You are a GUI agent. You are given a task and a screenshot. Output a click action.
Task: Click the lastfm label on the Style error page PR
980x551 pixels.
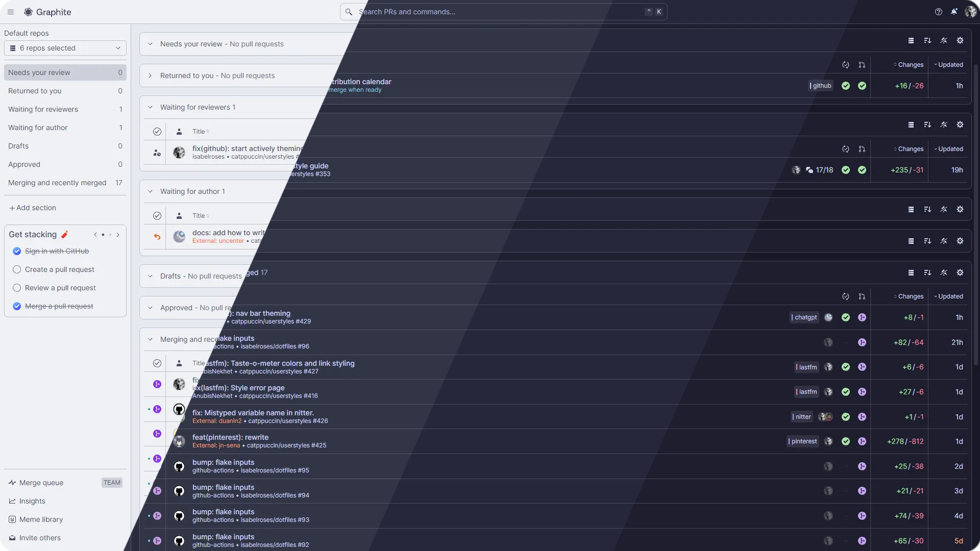click(806, 392)
